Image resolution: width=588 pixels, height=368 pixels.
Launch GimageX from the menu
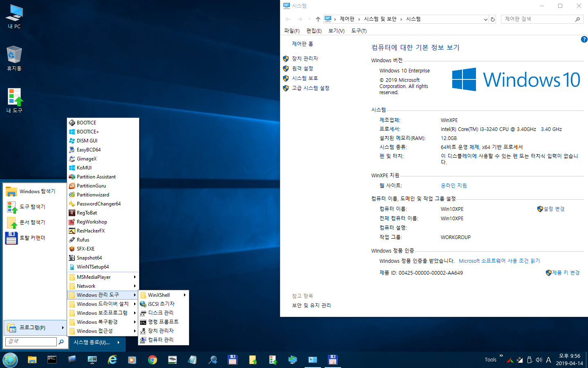coord(103,158)
